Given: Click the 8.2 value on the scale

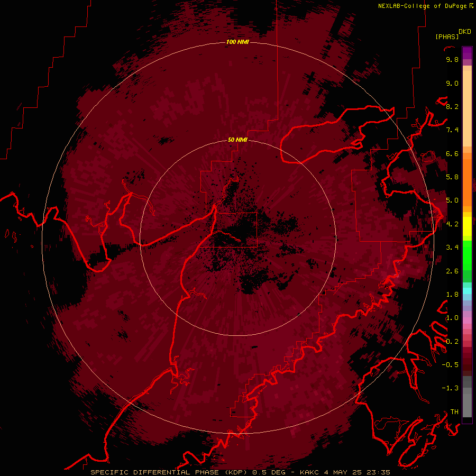Looking at the screenshot, I should tap(452, 106).
